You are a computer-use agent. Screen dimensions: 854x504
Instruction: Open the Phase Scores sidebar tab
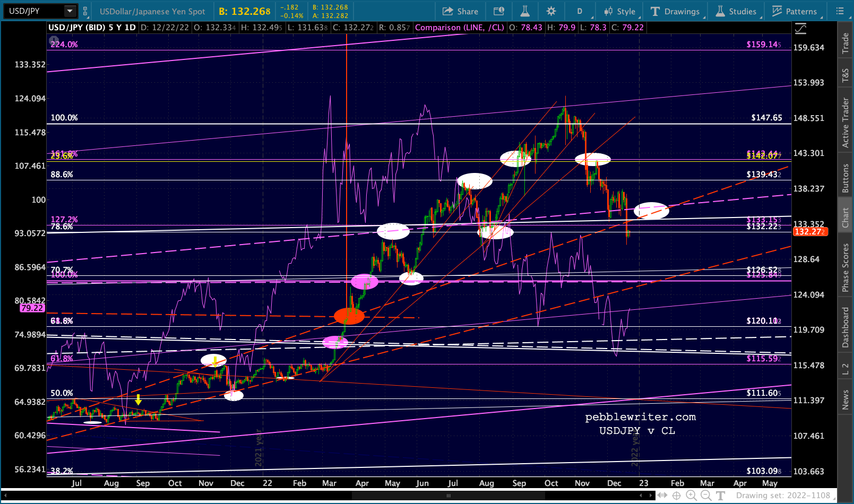[846, 267]
